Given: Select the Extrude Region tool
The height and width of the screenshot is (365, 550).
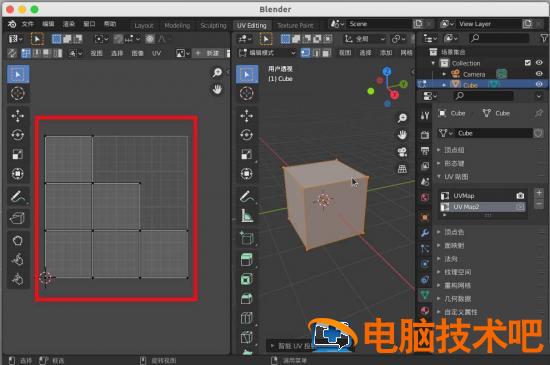Looking at the screenshot, I should point(247,260).
